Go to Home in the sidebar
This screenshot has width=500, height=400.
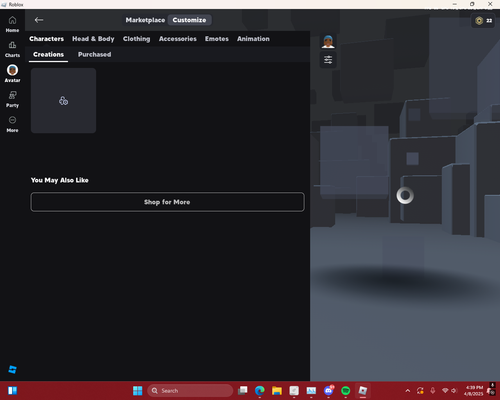click(12, 24)
